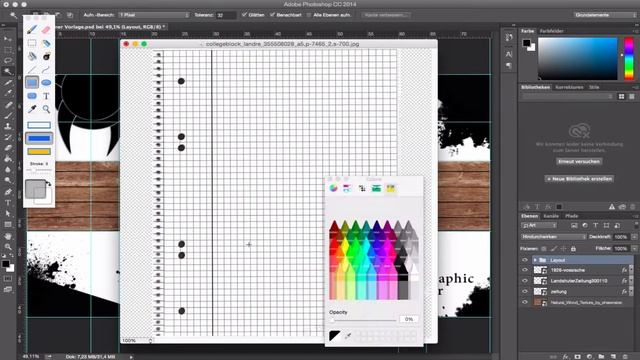
Task: Select the blue fill style swatch
Action: click(x=39, y=138)
